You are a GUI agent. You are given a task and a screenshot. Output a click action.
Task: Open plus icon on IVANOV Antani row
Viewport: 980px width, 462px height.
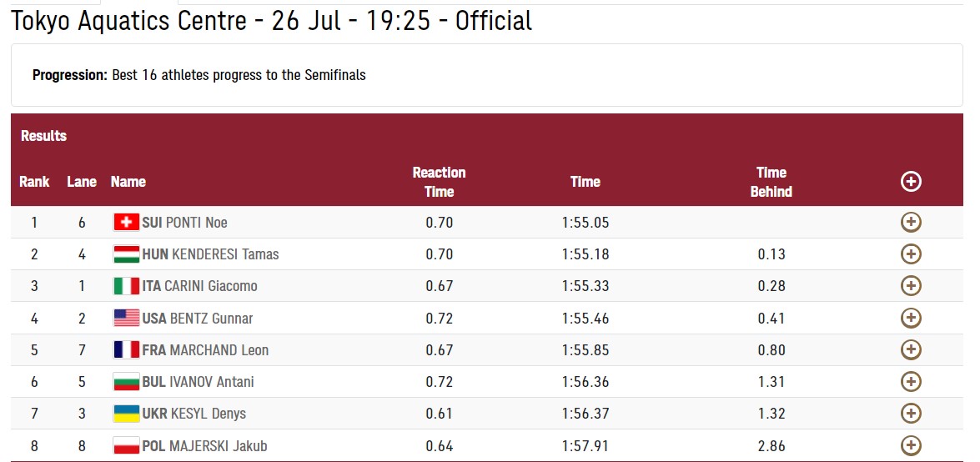click(x=911, y=381)
